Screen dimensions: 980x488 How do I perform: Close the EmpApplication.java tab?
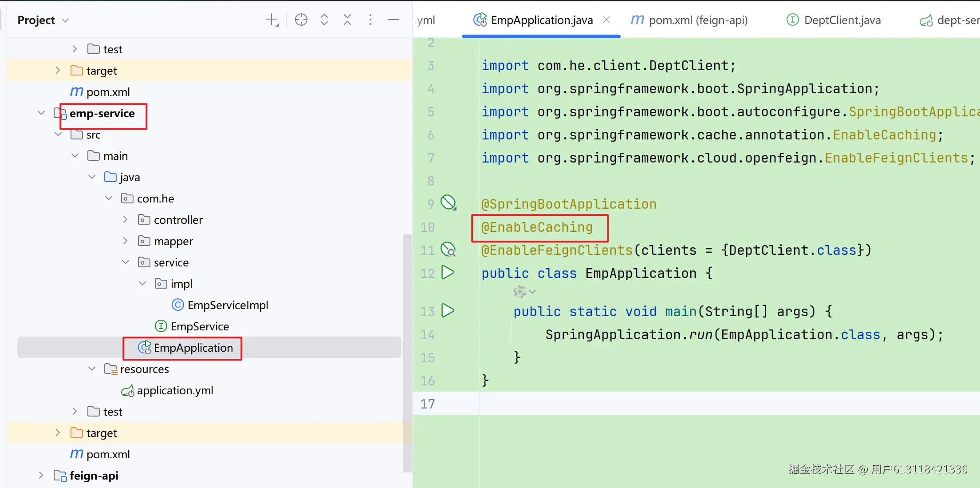(x=606, y=20)
